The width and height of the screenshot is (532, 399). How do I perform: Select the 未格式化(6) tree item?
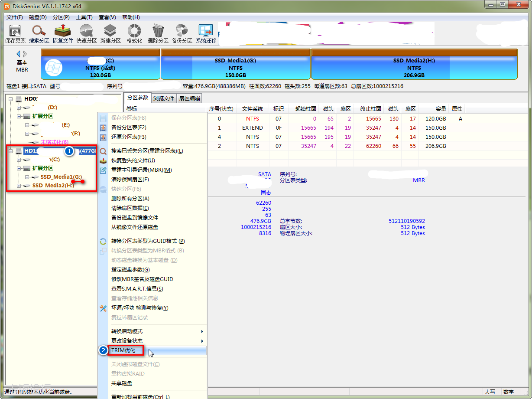click(55, 142)
